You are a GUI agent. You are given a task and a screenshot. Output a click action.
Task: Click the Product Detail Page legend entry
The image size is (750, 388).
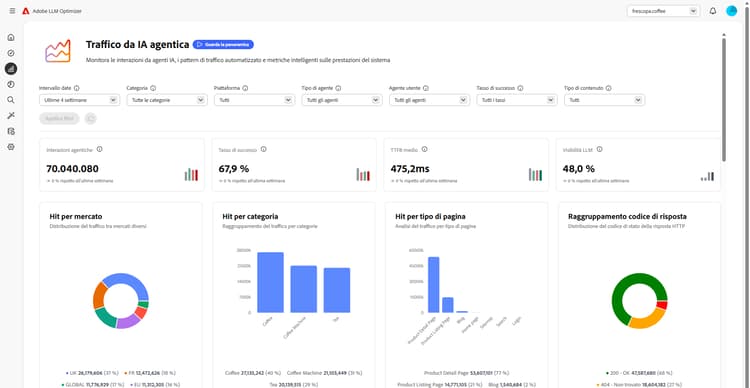tap(466, 373)
